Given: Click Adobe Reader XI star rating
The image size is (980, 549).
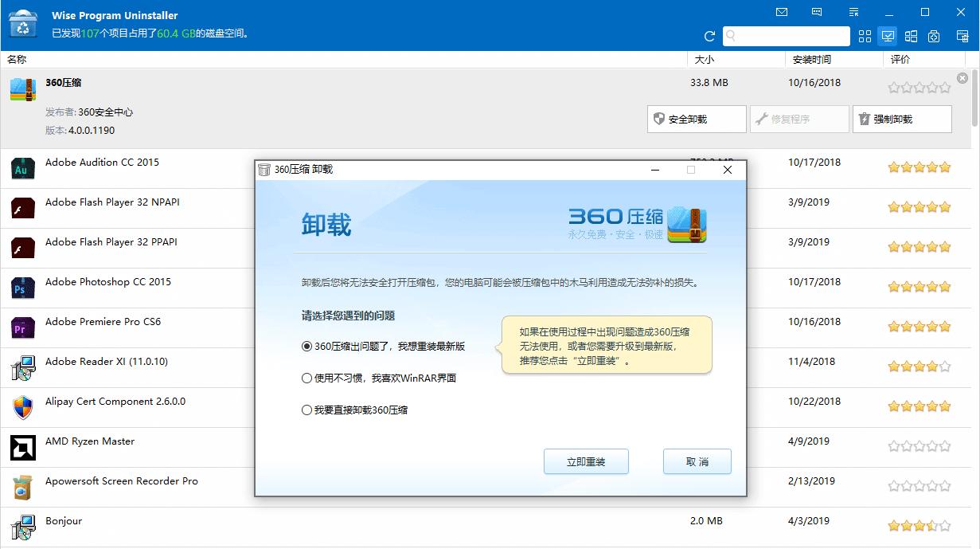Looking at the screenshot, I should point(919,367).
